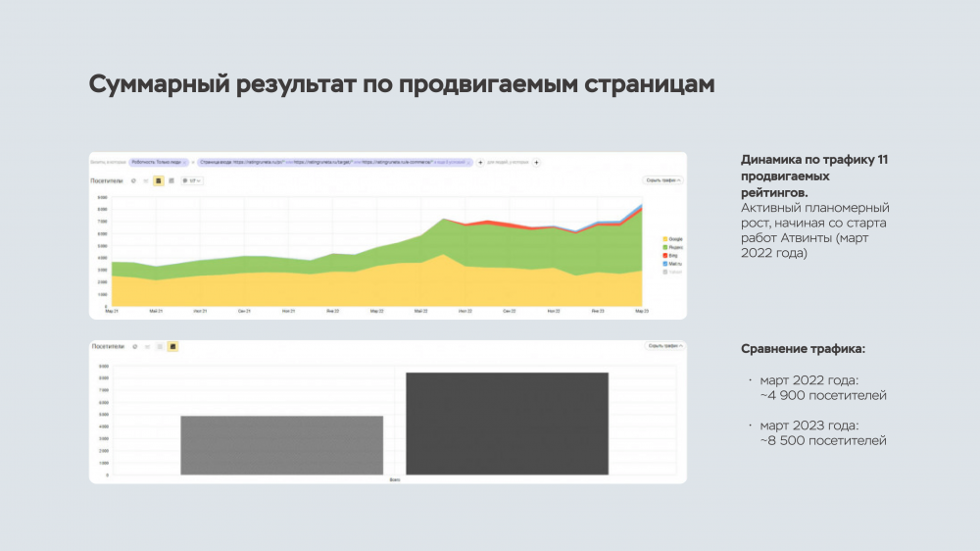Open the 1/7 series count dropdown

[192, 180]
